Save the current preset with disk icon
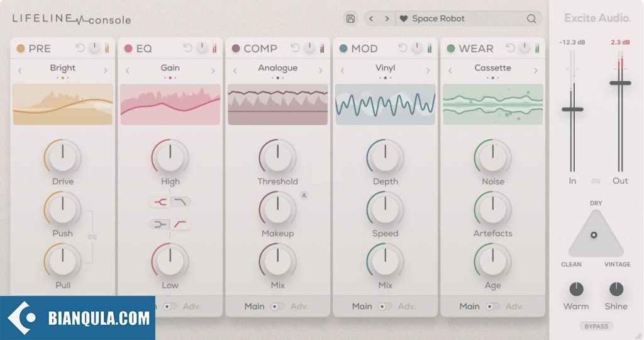This screenshot has height=340, width=644. (x=350, y=18)
